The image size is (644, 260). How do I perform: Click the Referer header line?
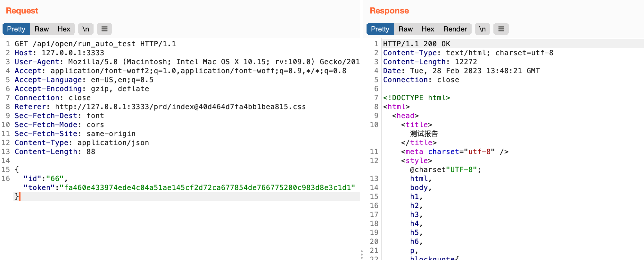point(160,107)
